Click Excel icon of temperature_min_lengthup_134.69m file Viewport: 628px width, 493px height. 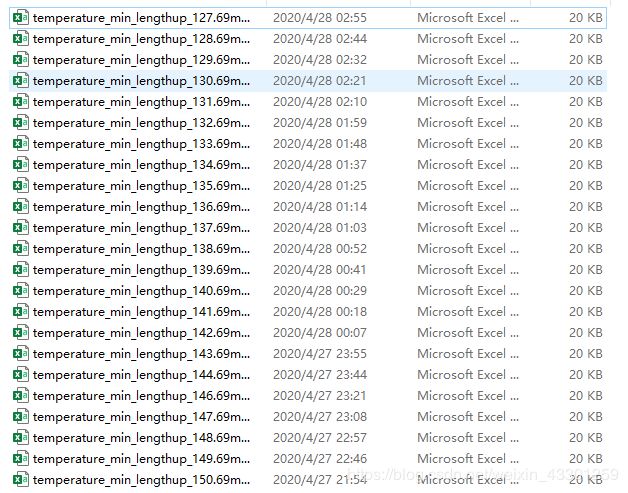click(x=20, y=165)
